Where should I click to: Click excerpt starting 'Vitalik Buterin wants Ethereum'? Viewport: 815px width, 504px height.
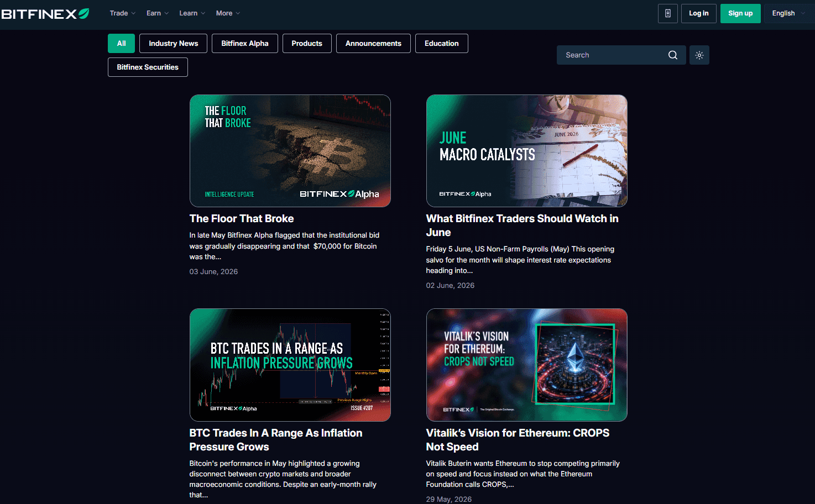pyautogui.click(x=523, y=474)
